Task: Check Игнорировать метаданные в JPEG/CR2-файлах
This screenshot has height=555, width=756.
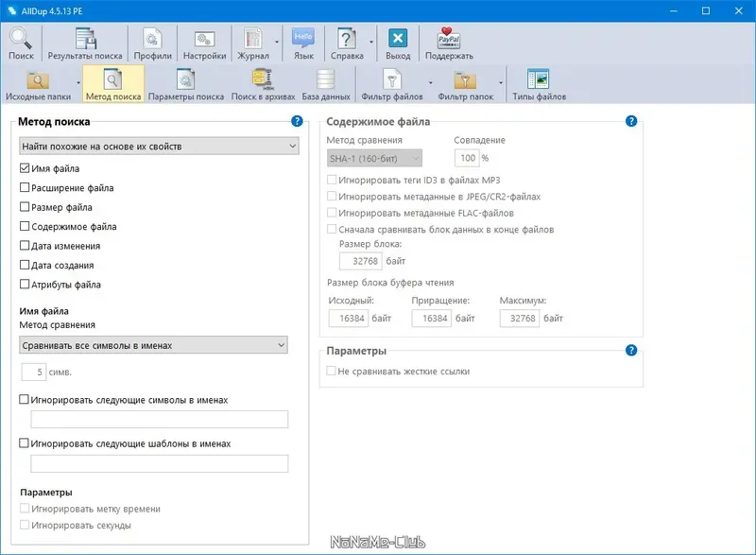Action: coord(332,196)
